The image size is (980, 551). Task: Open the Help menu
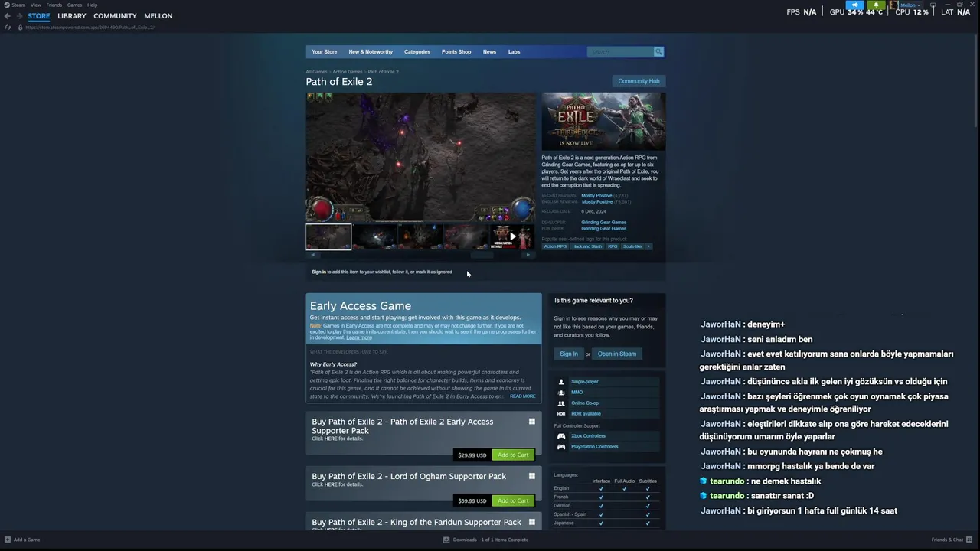92,5
